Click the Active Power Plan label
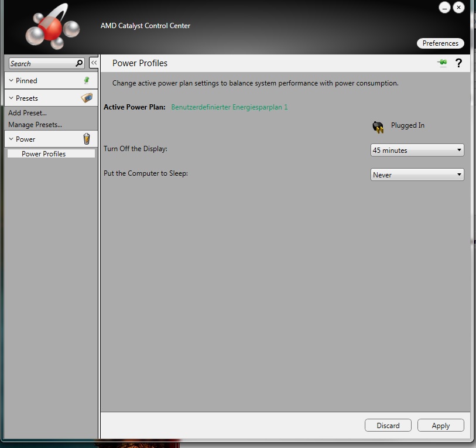Image resolution: width=476 pixels, height=448 pixels. click(135, 107)
